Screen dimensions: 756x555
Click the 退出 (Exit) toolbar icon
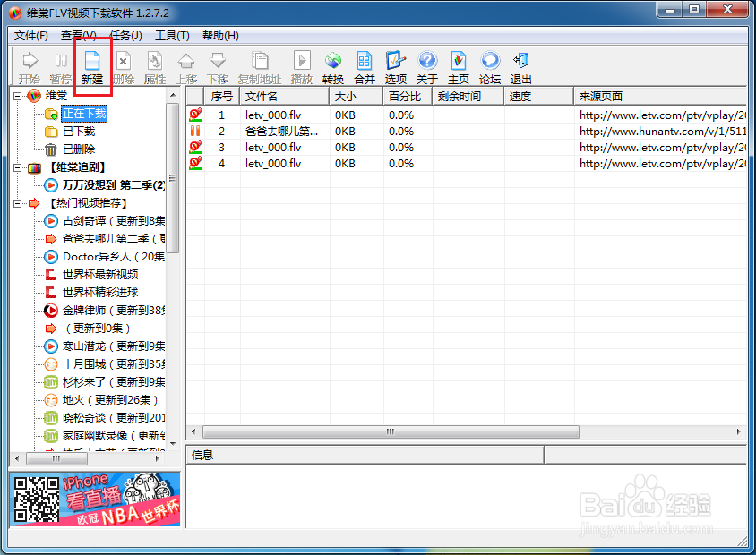coord(521,67)
